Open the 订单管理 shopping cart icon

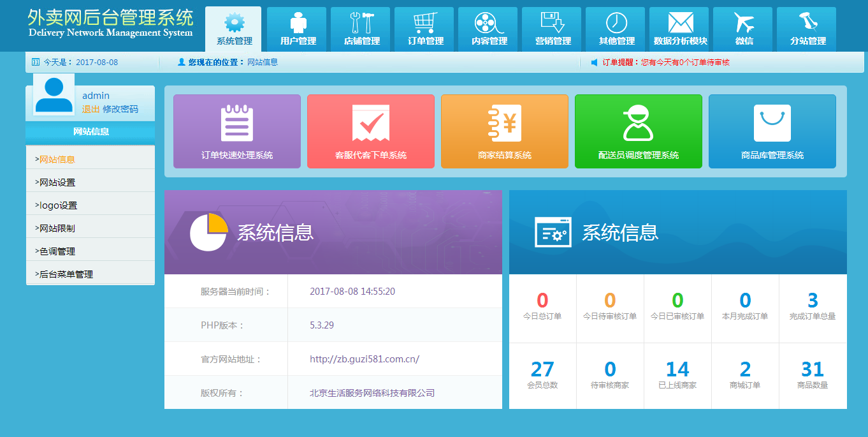click(x=425, y=24)
